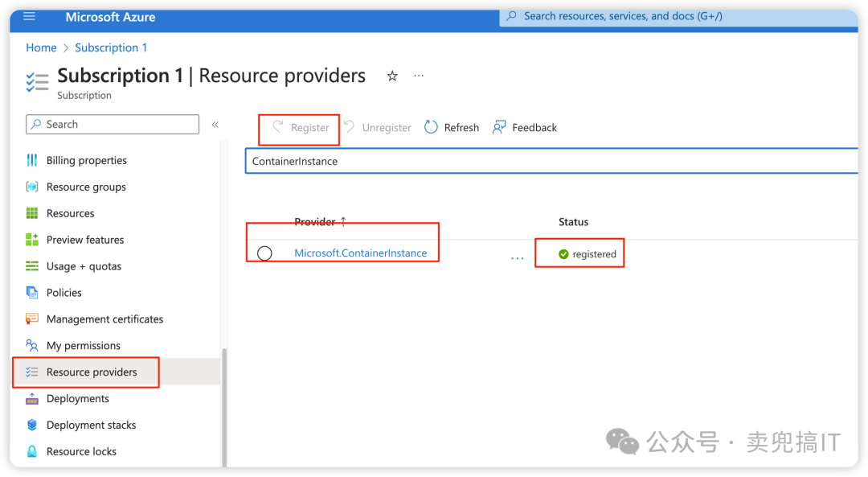Select the Microsoft.ContainerInstance radio button

coord(264,253)
